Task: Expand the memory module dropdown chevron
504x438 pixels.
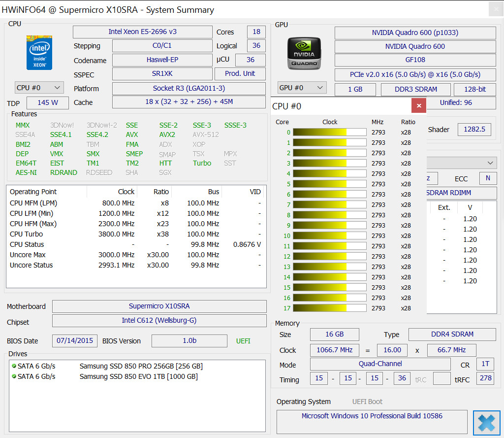Action: click(x=490, y=163)
